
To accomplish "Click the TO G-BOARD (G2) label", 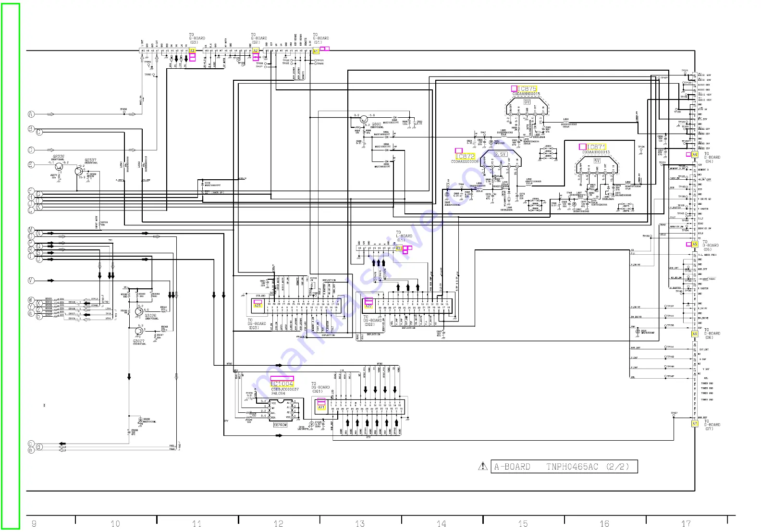I will click(259, 38).
